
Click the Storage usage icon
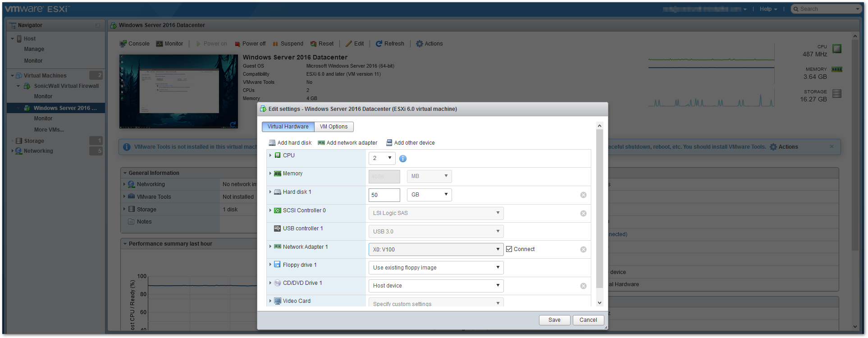pyautogui.click(x=837, y=94)
